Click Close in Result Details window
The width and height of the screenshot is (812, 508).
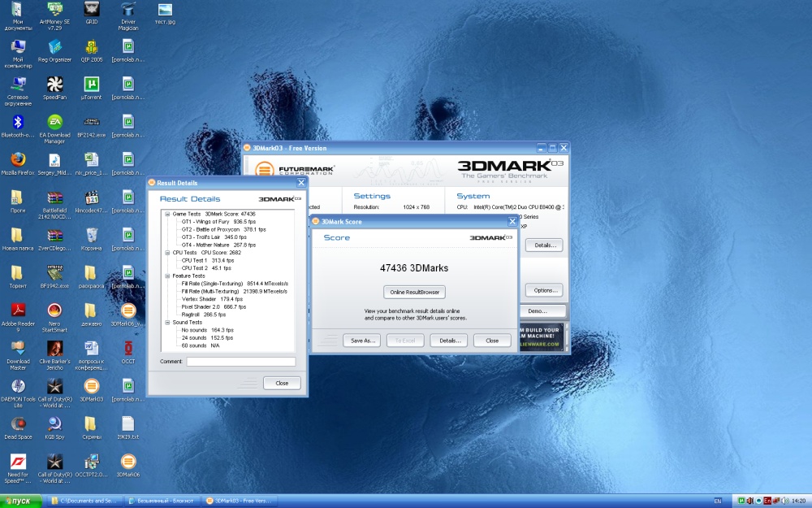tap(282, 383)
